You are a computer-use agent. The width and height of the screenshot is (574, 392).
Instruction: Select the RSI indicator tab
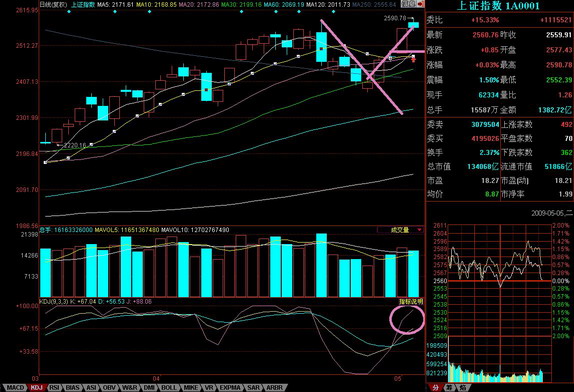coord(54,388)
